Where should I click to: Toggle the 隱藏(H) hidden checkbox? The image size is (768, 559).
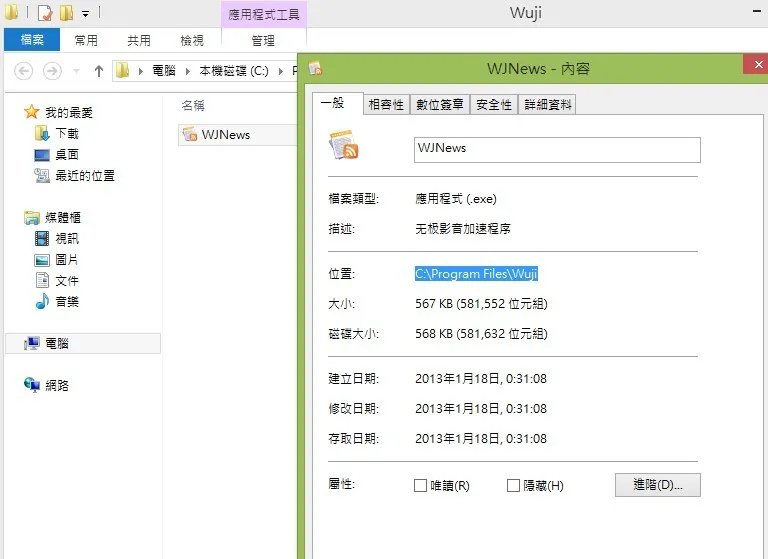(513, 486)
